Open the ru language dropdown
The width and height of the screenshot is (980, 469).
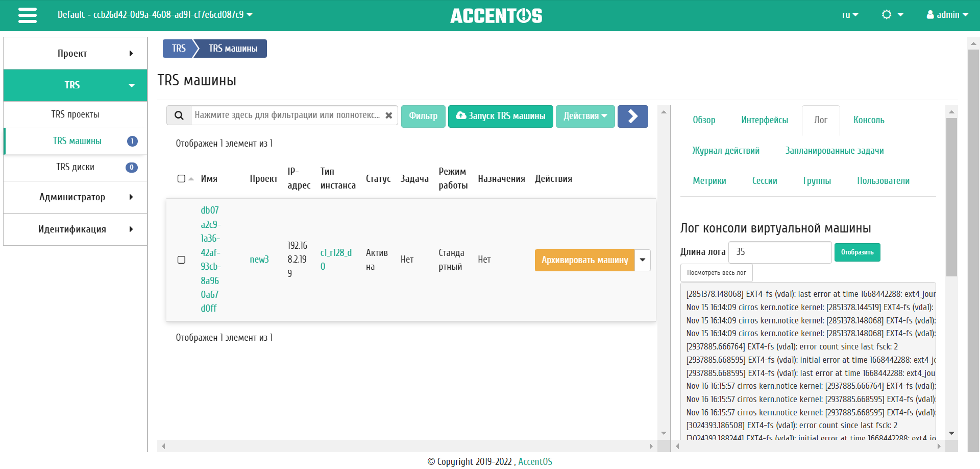coord(850,15)
